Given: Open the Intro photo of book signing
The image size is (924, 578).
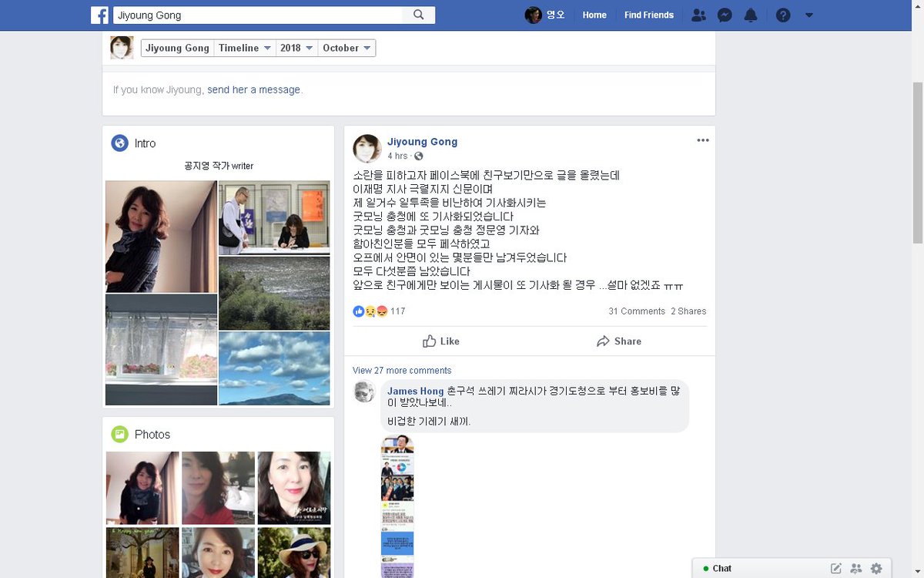Looking at the screenshot, I should tap(274, 217).
